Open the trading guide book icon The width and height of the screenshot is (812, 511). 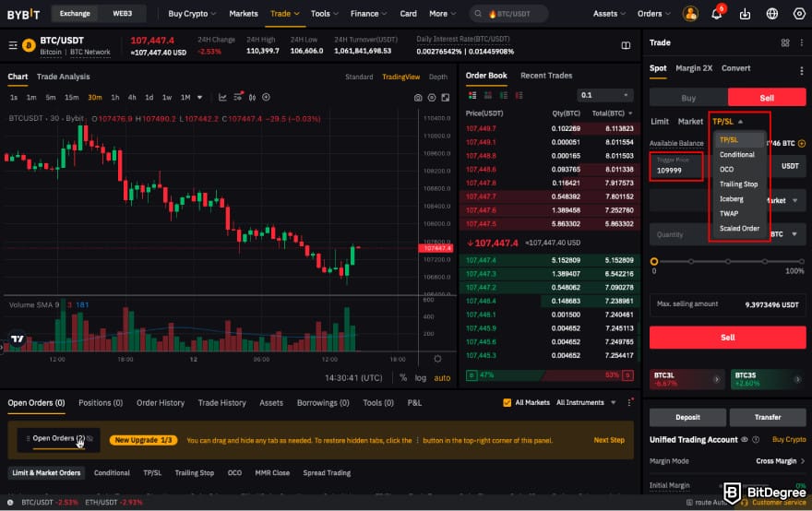(x=626, y=45)
